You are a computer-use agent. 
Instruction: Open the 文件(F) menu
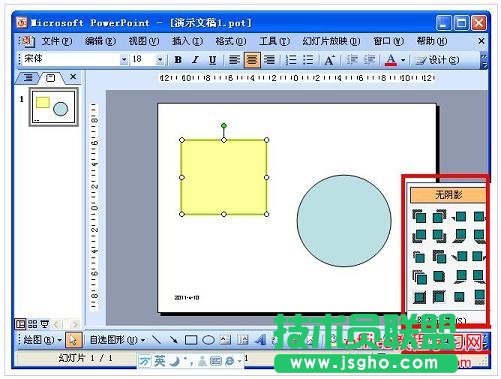click(57, 41)
